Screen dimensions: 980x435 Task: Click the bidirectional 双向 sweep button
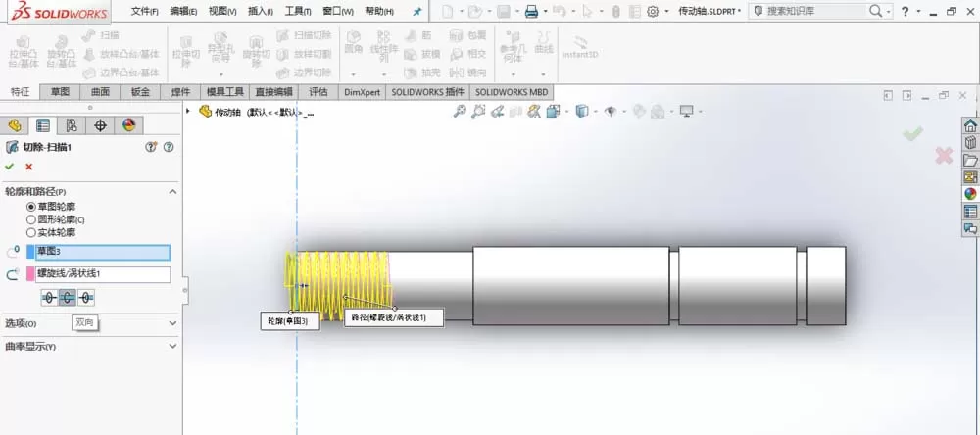pyautogui.click(x=68, y=298)
